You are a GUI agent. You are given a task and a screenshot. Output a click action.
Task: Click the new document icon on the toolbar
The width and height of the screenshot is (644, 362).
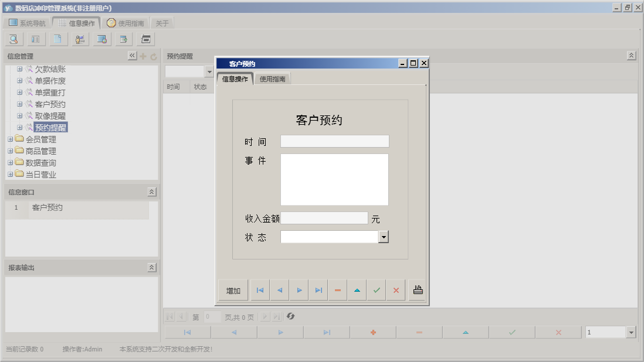point(57,39)
